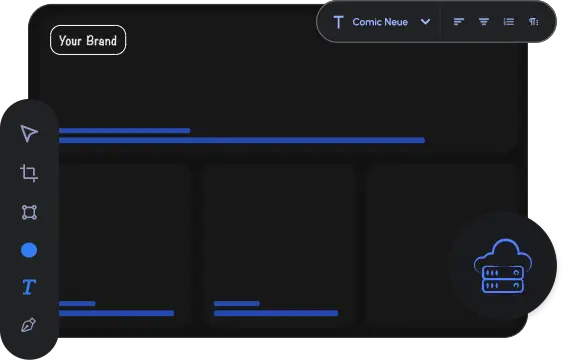Select the transform bounding box tool

tap(29, 212)
